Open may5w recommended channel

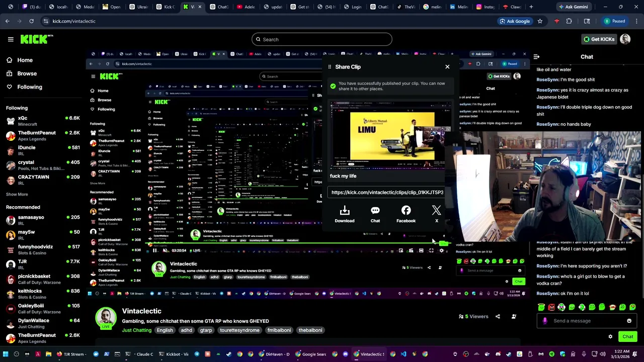43,234
